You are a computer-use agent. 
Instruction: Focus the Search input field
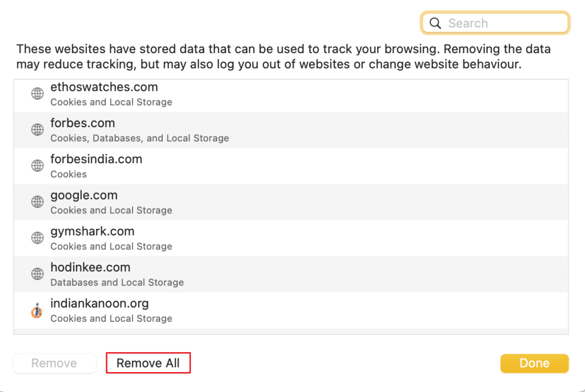pos(503,23)
